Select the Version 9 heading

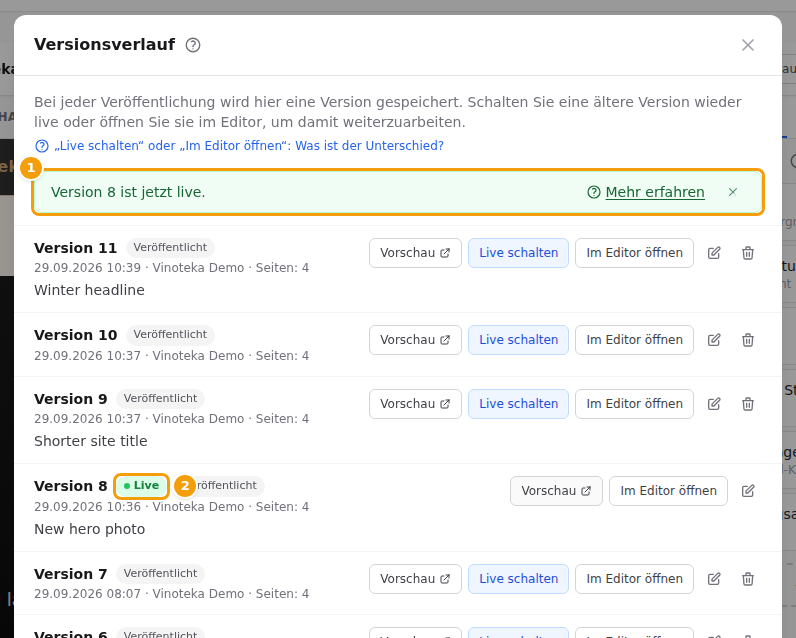71,399
